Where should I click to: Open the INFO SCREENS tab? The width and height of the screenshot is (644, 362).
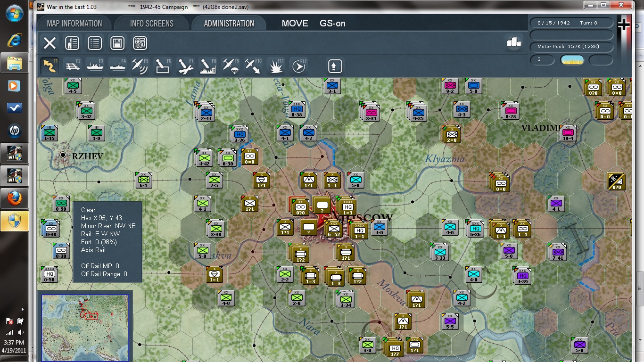click(152, 24)
